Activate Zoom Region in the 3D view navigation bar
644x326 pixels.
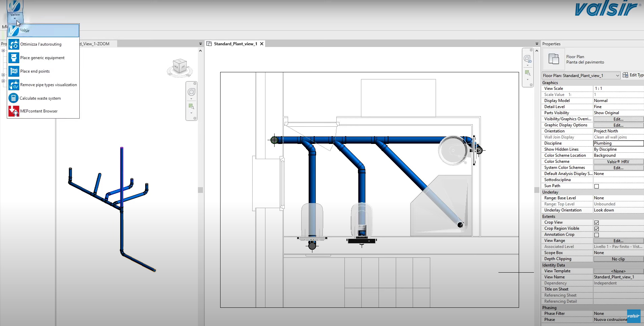coord(191,106)
